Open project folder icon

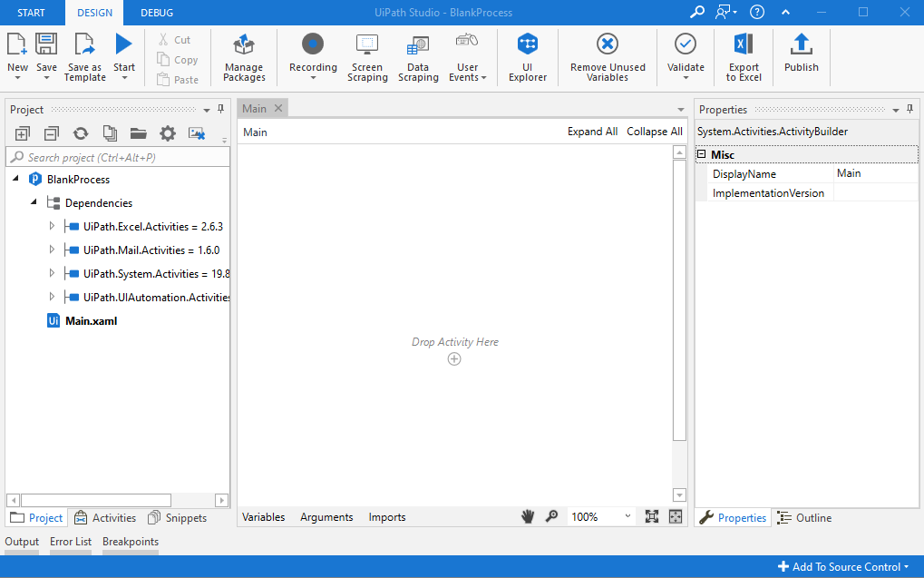(x=139, y=133)
